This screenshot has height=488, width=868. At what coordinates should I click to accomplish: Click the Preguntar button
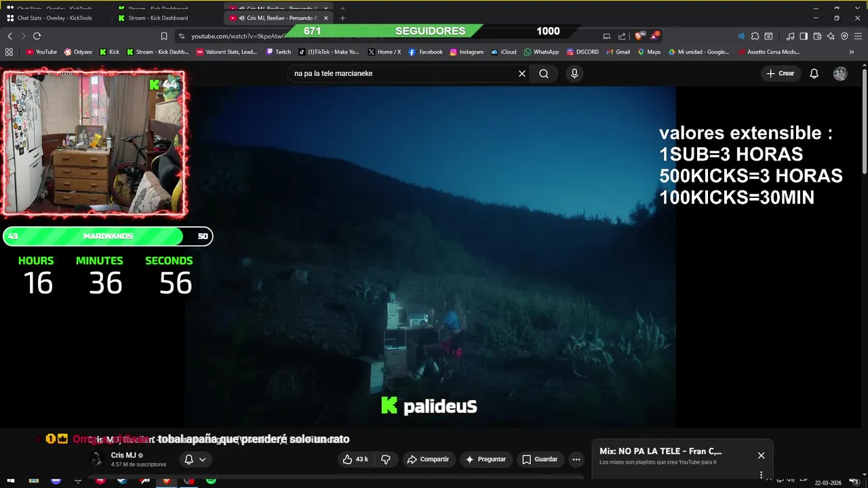pyautogui.click(x=486, y=460)
